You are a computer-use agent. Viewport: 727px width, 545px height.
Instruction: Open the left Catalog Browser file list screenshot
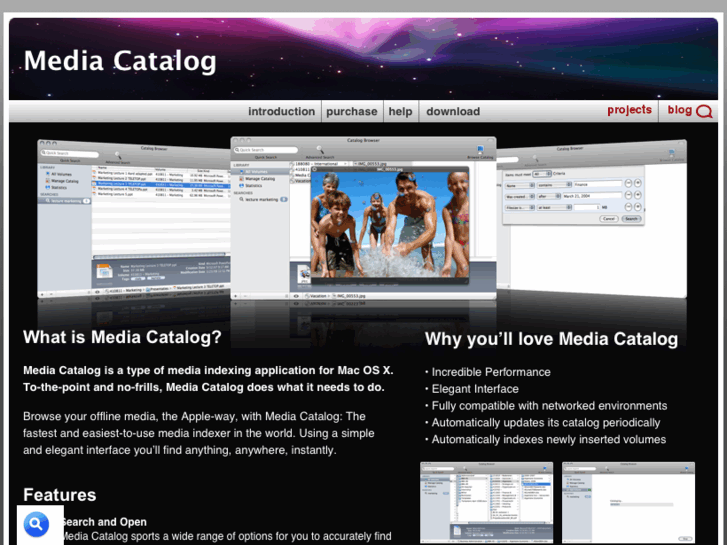click(x=134, y=219)
